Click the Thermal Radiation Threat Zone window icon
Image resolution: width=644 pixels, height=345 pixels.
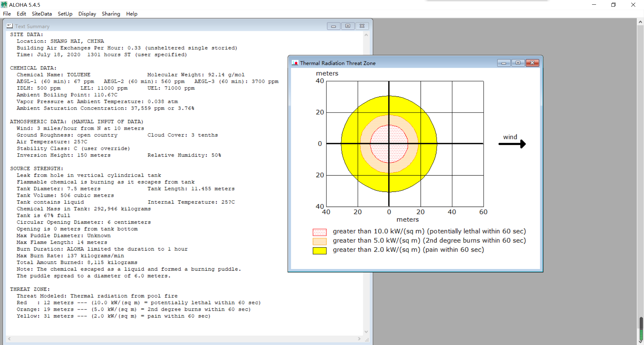295,63
